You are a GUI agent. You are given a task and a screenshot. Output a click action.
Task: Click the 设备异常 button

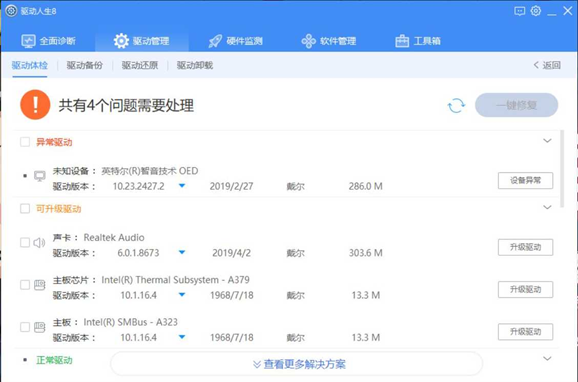coord(525,180)
